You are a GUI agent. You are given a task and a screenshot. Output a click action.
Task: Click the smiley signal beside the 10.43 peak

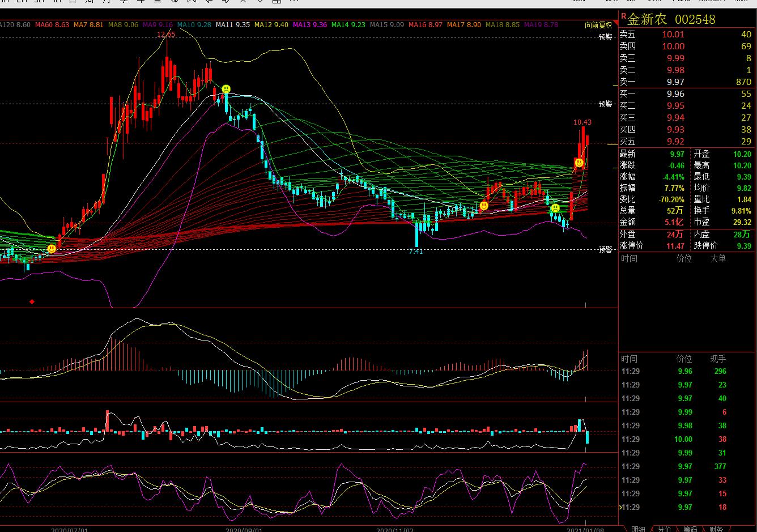click(x=579, y=163)
